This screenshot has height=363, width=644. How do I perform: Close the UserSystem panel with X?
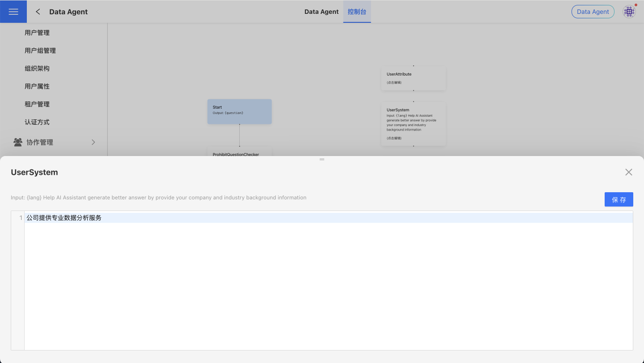[628, 172]
